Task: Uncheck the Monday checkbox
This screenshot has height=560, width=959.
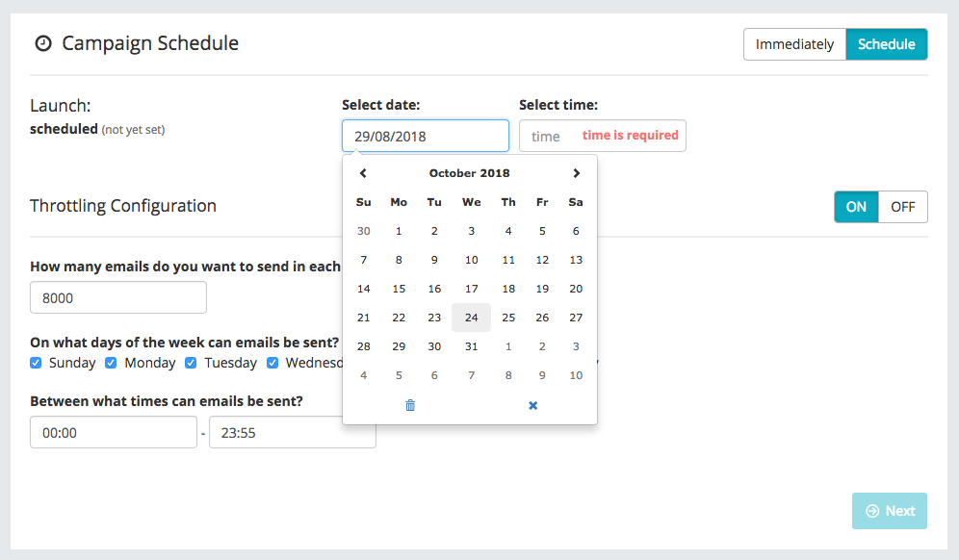Action: 111,363
